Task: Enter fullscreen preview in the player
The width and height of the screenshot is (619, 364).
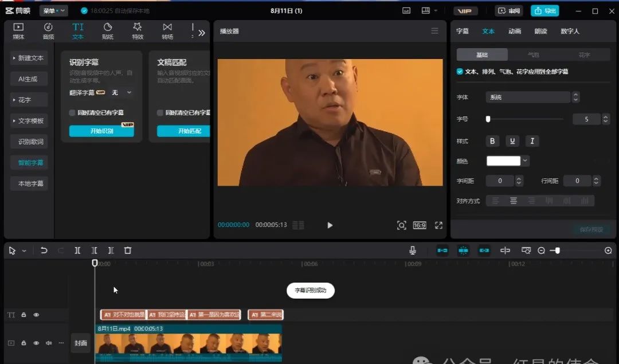Action: coord(438,225)
